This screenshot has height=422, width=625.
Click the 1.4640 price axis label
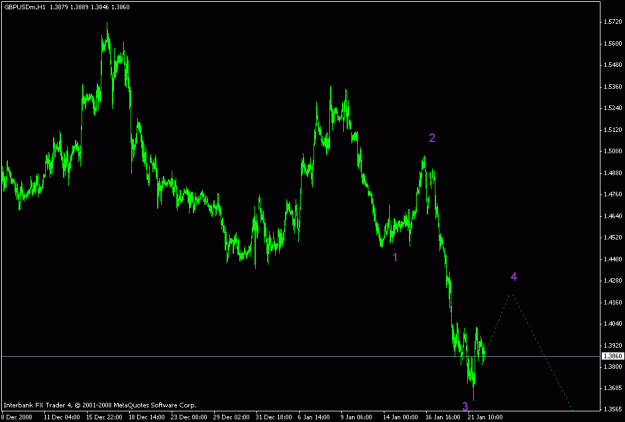(614, 216)
